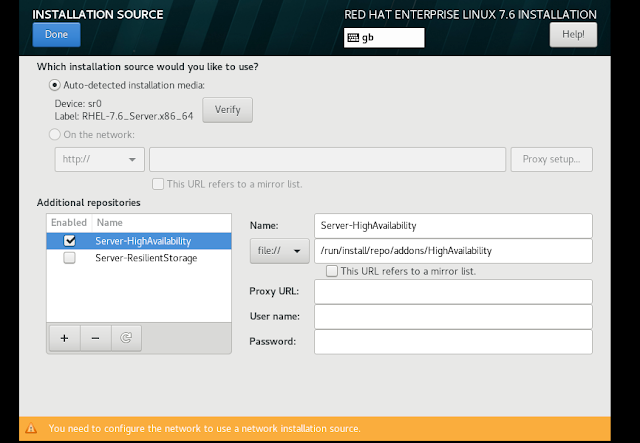Click the Done button
Screen dimensions: 640x443
tap(56, 35)
